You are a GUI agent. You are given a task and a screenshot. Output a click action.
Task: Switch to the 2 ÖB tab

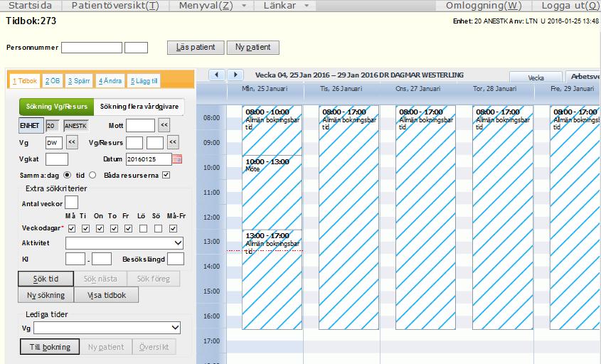[53, 81]
